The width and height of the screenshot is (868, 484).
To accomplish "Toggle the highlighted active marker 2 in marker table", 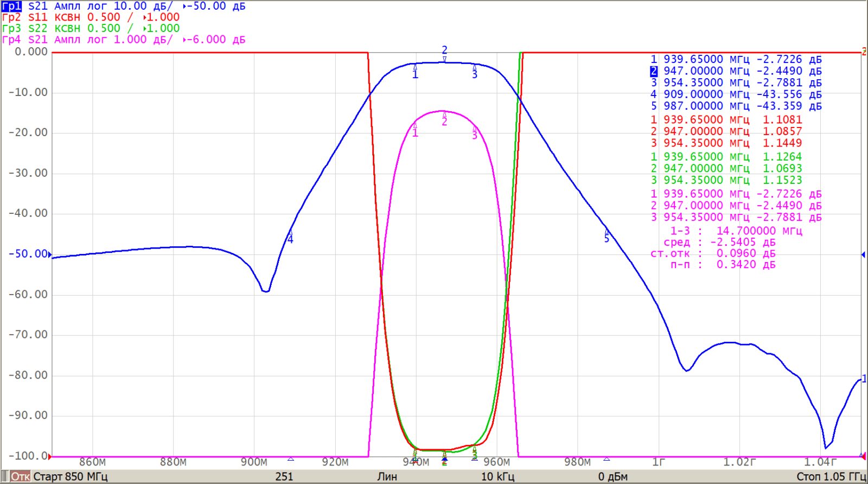I will 654,71.
